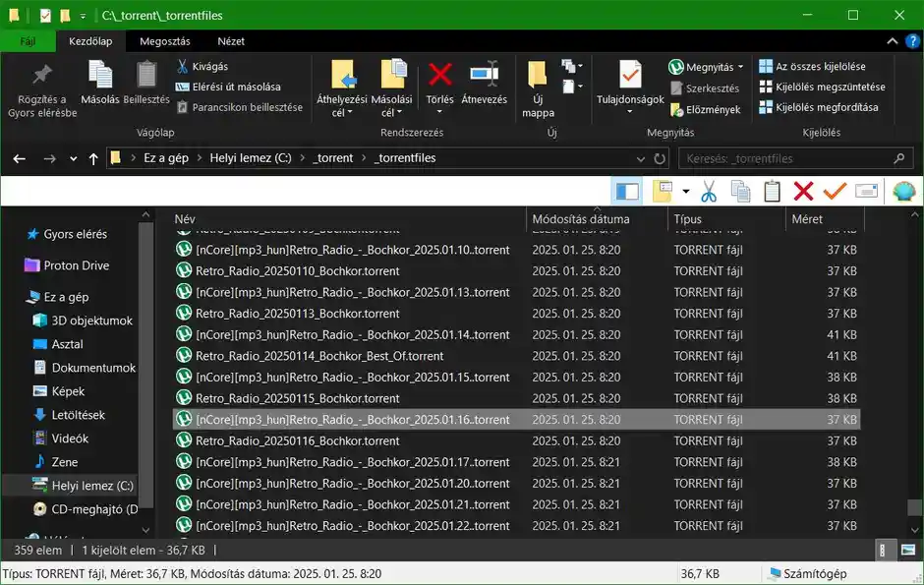Open recent locations dropdown chevron
Image resolution: width=924 pixels, height=585 pixels.
[x=73, y=158]
